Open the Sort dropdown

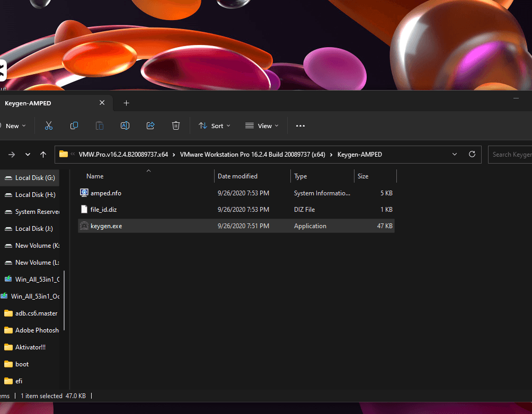coord(215,126)
